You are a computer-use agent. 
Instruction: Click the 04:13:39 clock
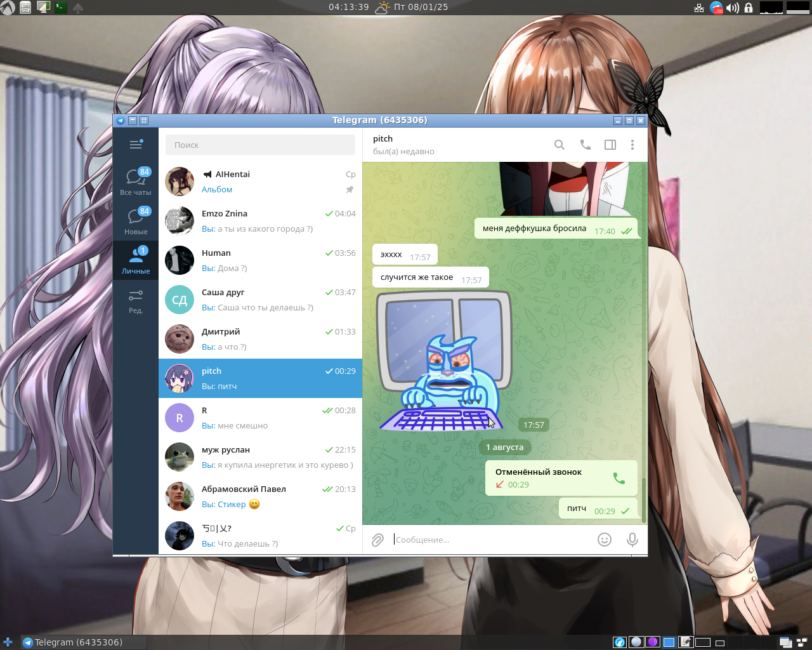348,7
